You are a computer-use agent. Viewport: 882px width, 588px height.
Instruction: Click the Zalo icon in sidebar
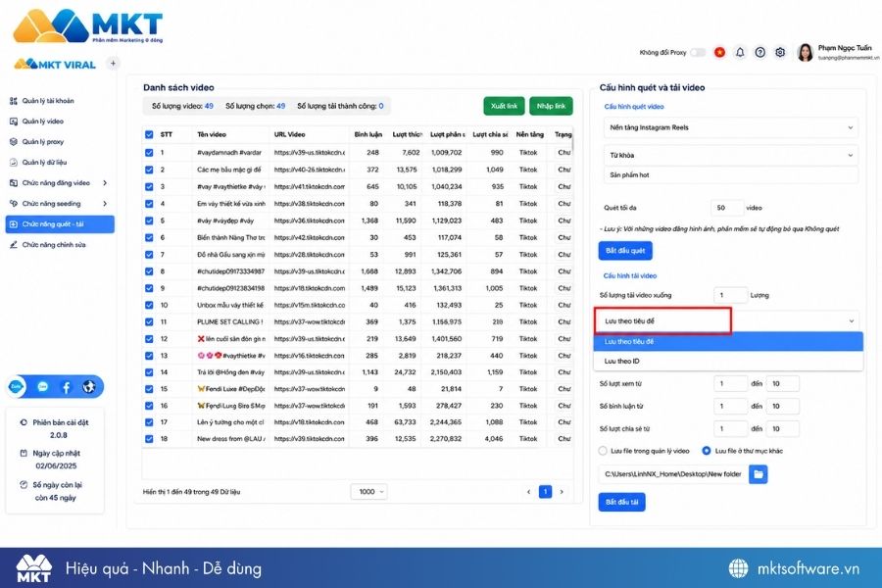click(17, 386)
